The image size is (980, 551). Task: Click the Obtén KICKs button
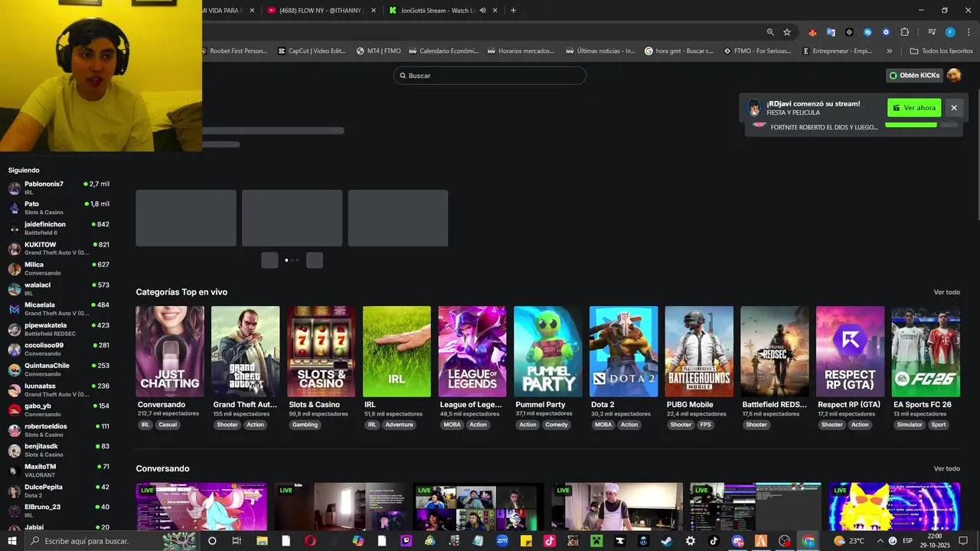914,75
